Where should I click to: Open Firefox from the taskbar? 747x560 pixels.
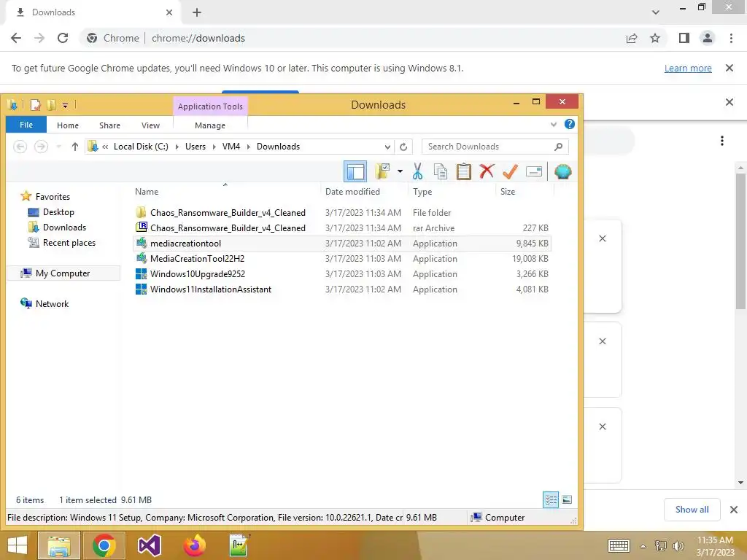(x=194, y=545)
